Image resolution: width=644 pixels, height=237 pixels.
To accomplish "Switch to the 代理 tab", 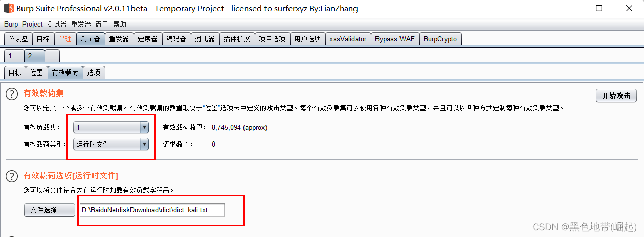I will 65,39.
